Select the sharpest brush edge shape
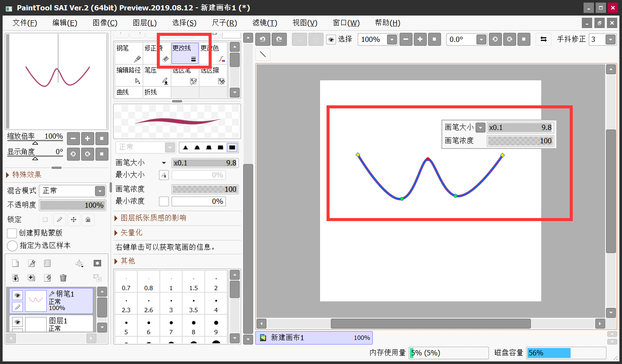 coord(186,147)
